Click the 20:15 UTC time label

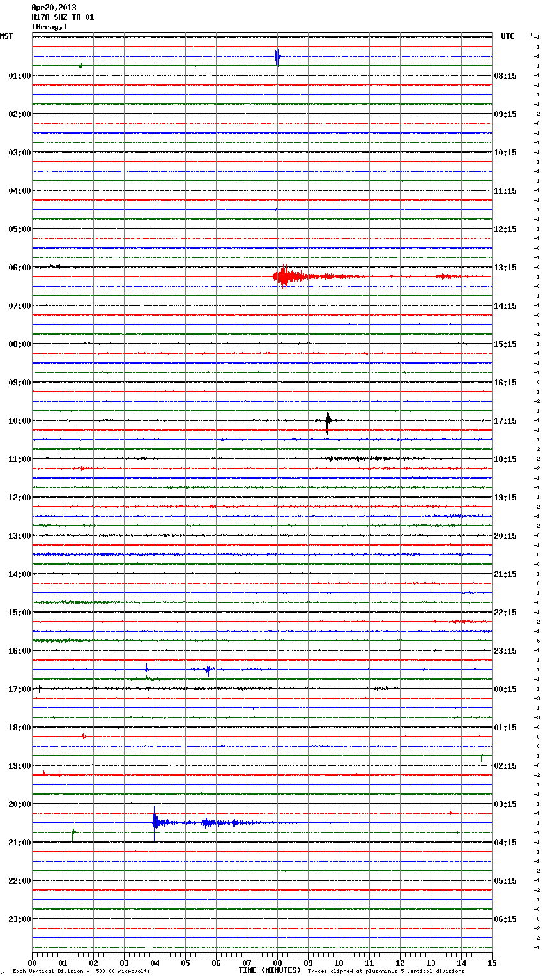(505, 536)
